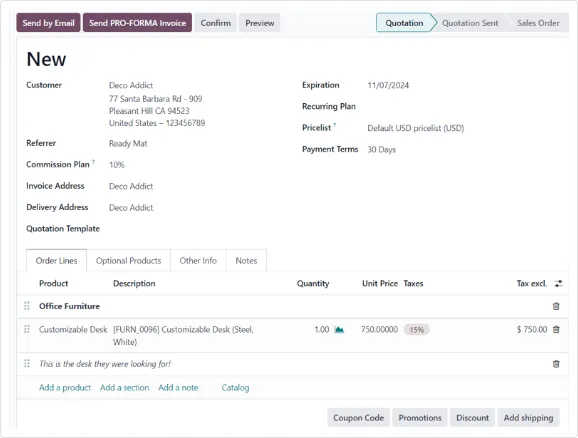578x438 pixels.
Task: Open Commission Plan field showing 10%
Action: pos(117,165)
